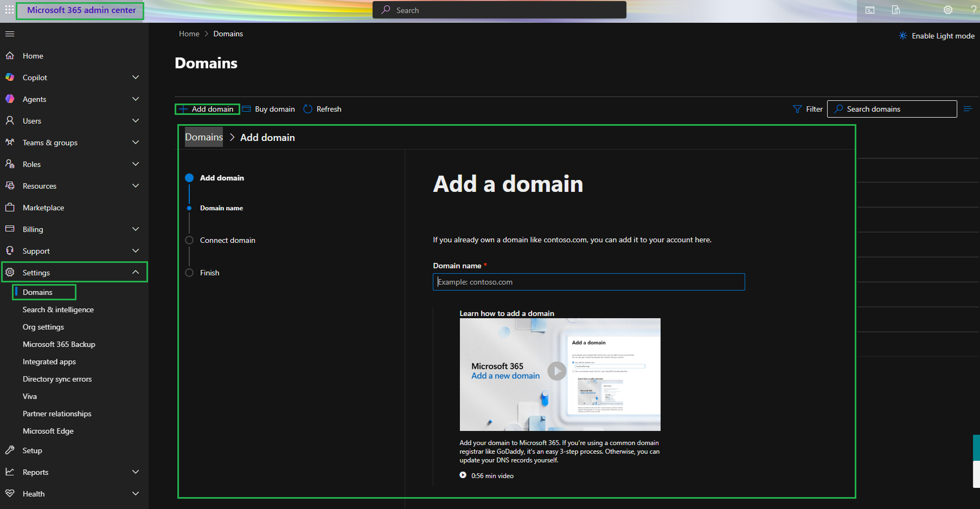The height and width of the screenshot is (509, 980).
Task: Click Microsoft 365 admin center title
Action: coord(81,10)
